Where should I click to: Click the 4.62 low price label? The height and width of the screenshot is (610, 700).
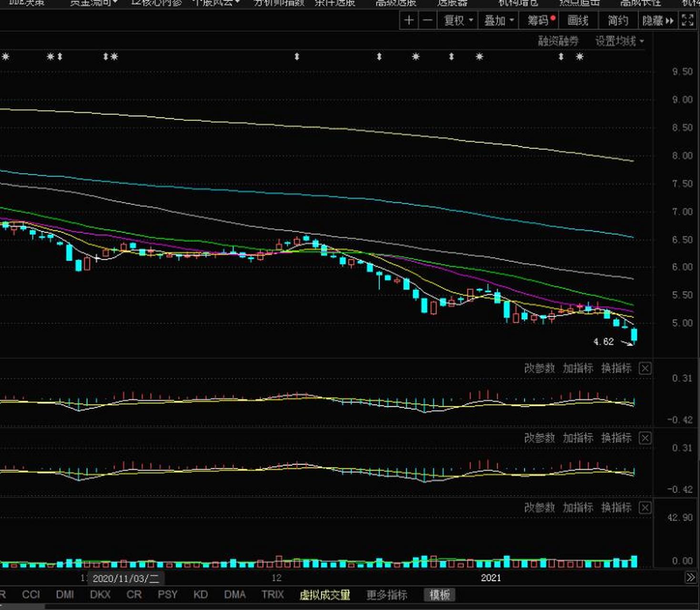(x=603, y=342)
